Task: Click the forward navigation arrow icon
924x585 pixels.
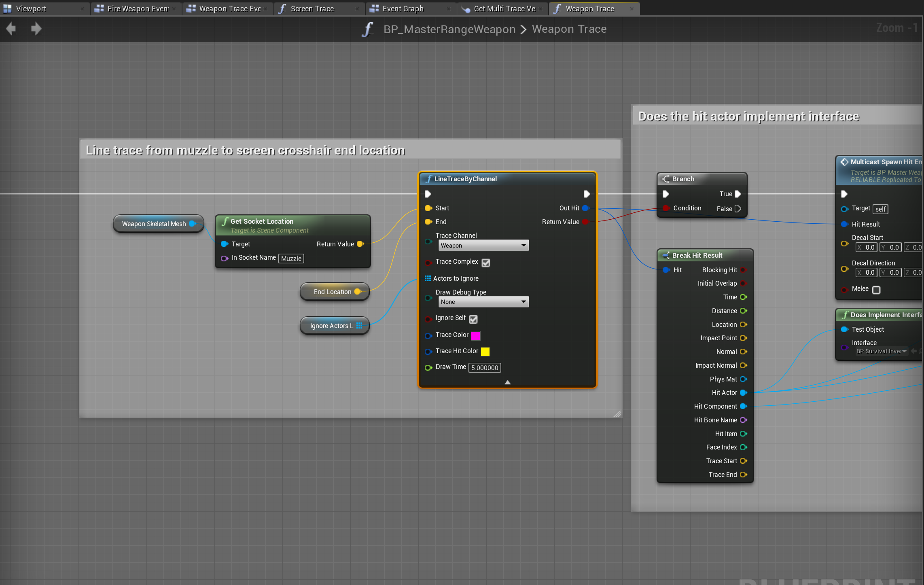Action: click(x=36, y=29)
